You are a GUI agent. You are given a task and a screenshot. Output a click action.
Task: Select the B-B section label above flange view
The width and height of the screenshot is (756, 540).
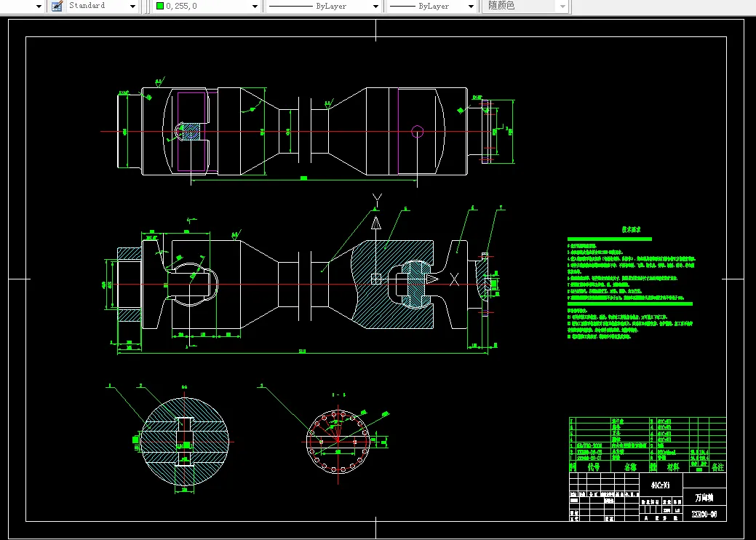[338, 395]
